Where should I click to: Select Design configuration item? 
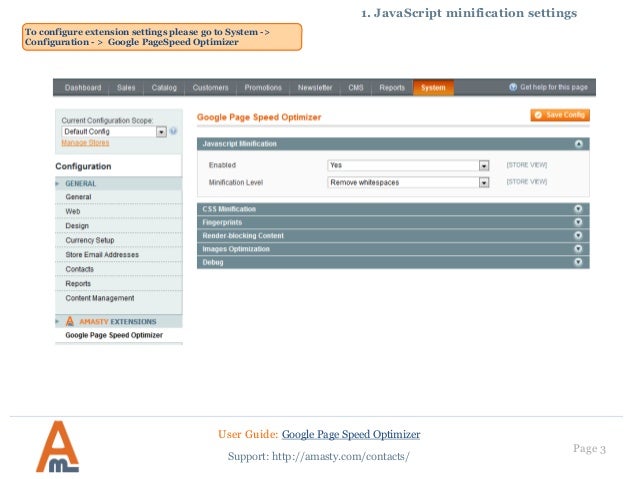point(119,226)
